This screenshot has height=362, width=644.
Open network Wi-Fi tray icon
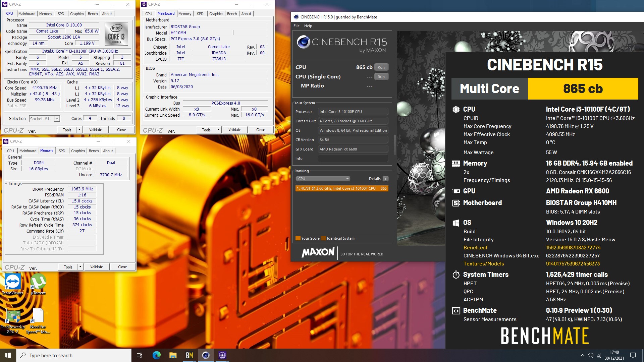coord(599,355)
